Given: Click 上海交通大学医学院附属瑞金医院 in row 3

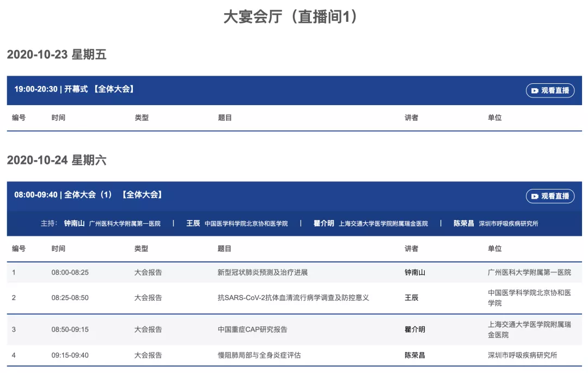Looking at the screenshot, I should (530, 329).
